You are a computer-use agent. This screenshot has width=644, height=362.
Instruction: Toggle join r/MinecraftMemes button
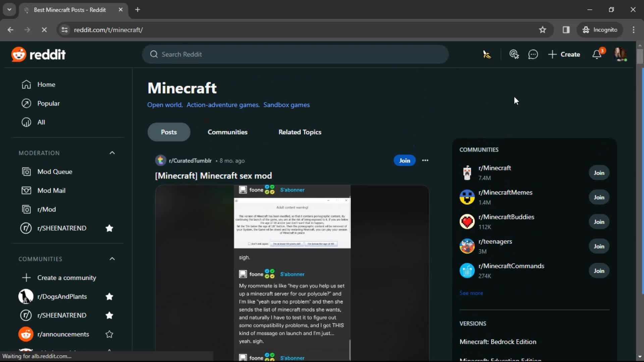pyautogui.click(x=599, y=197)
